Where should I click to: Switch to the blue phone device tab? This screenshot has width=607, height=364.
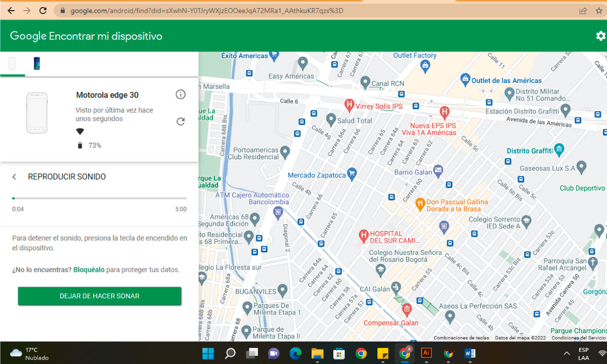(x=37, y=63)
